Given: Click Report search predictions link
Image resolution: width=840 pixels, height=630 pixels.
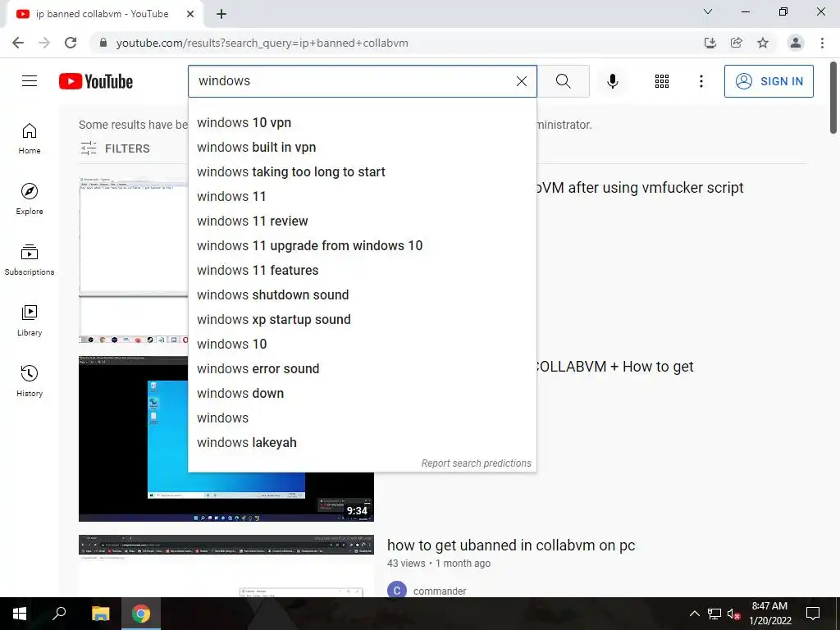Looking at the screenshot, I should tap(477, 463).
